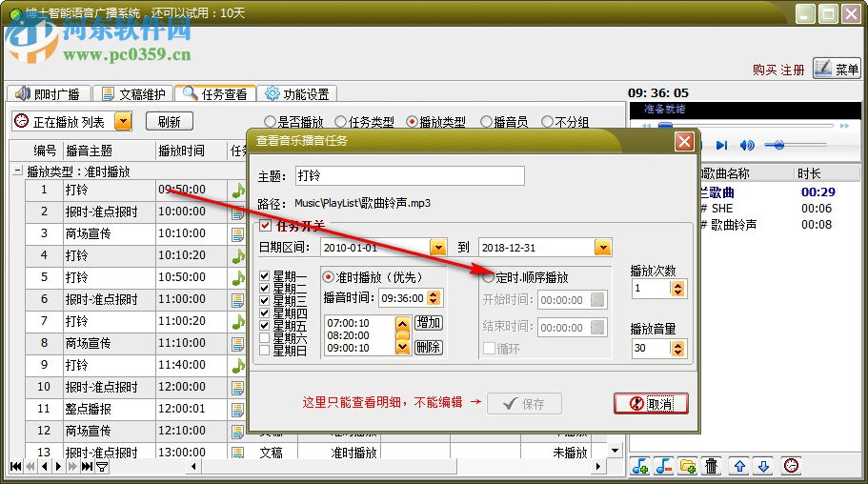Go to next record with navigator arrow
The height and width of the screenshot is (484, 868).
click(x=58, y=466)
